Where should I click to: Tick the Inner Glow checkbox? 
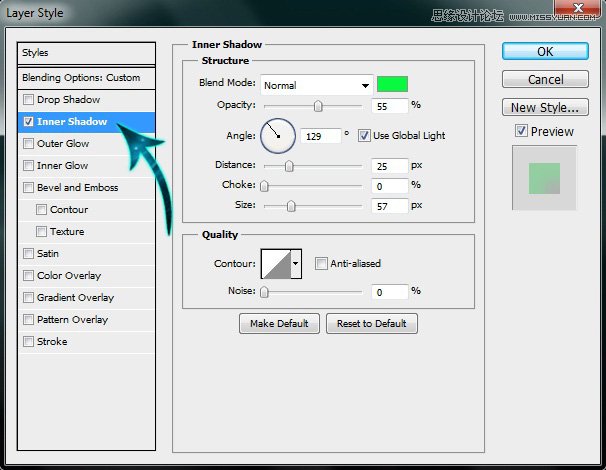(28, 165)
